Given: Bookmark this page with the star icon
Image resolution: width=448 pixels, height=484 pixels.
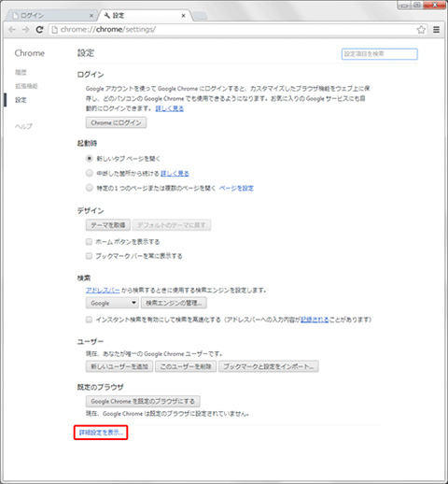Looking at the screenshot, I should click(421, 30).
